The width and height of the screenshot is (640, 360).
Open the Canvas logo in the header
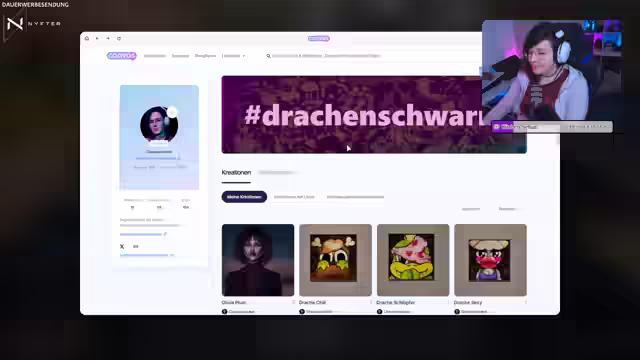tap(122, 56)
